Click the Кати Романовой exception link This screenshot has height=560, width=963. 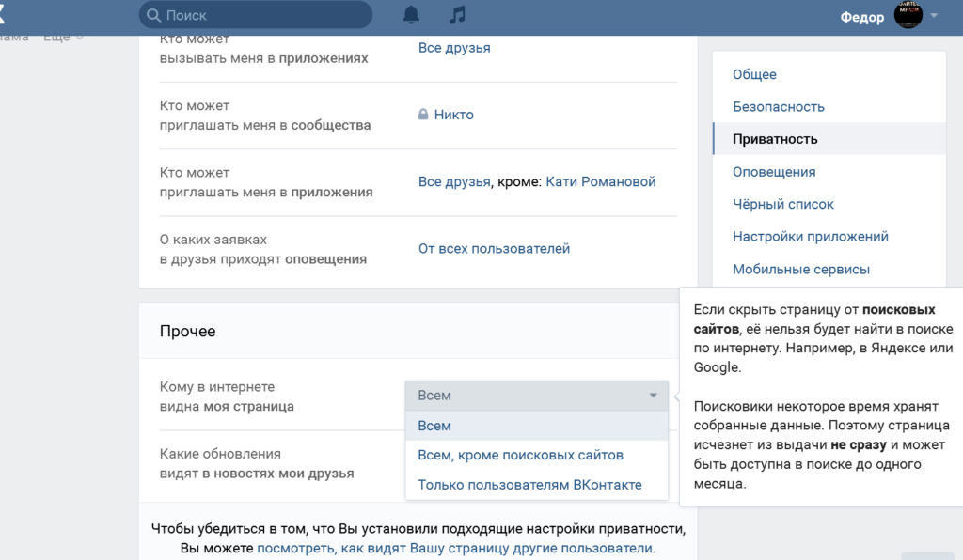point(600,181)
